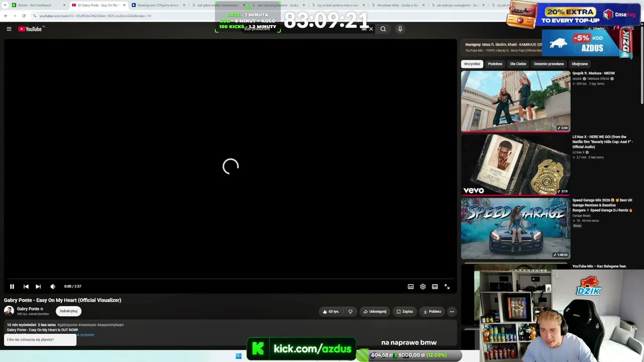
Task: Expand the Następny playlist panel header
Action: coord(503,47)
